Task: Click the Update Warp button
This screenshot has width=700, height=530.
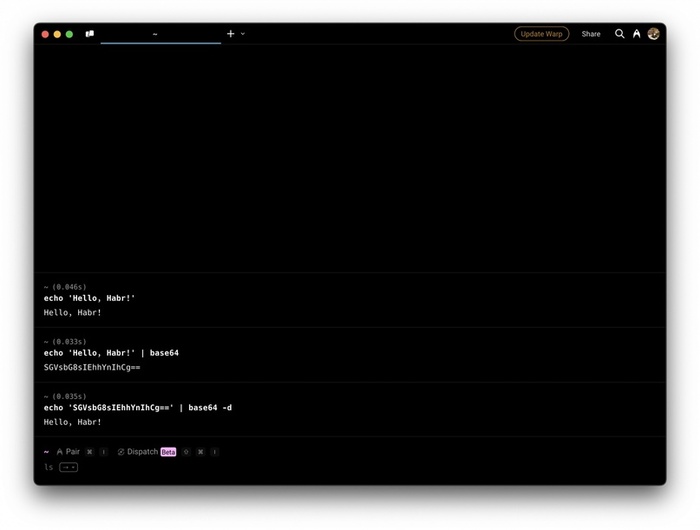Action: pos(541,34)
